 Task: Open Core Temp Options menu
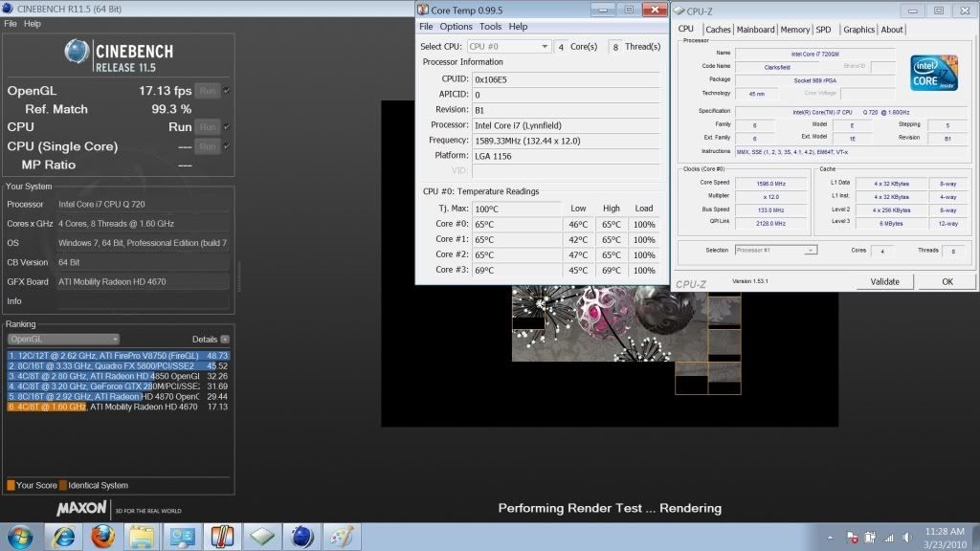[x=456, y=26]
